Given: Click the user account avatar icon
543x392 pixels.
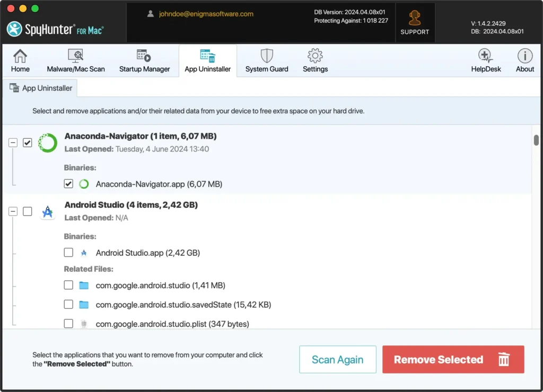Looking at the screenshot, I should pyautogui.click(x=150, y=14).
